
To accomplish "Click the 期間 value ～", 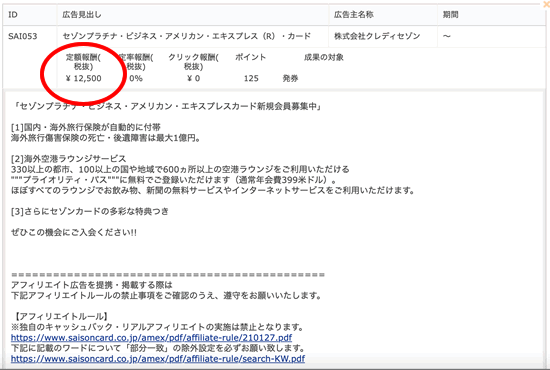I will coord(447,36).
